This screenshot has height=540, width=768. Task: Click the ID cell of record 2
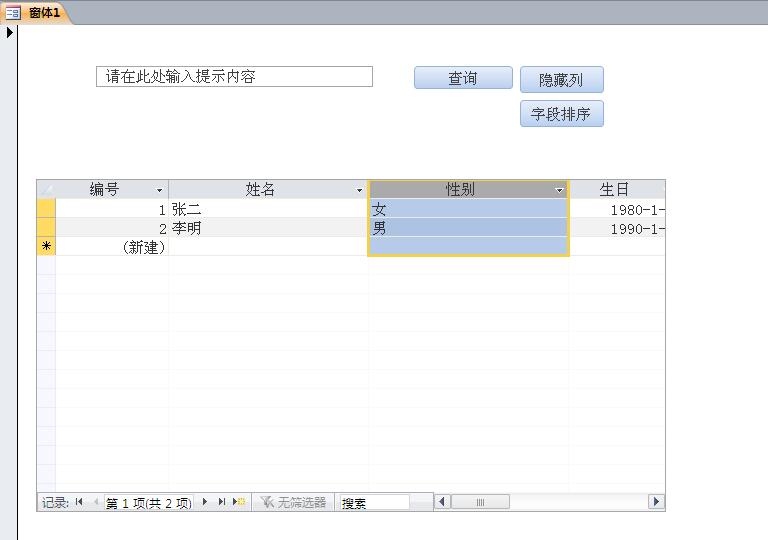(112, 228)
